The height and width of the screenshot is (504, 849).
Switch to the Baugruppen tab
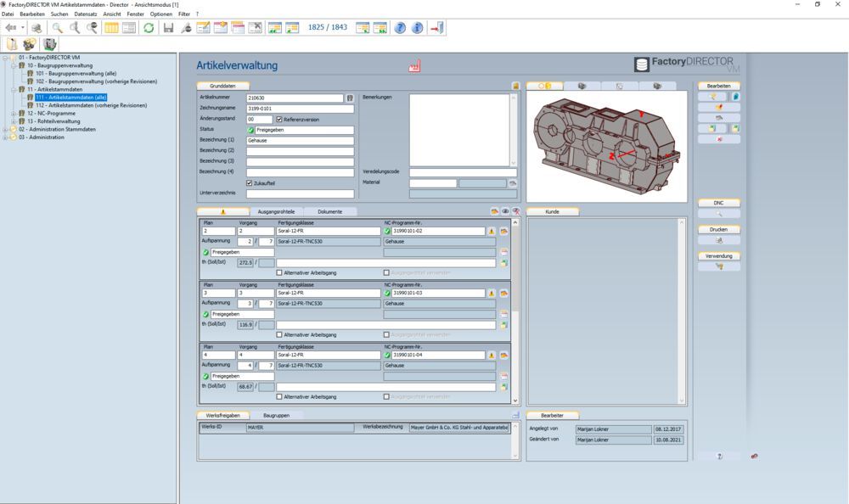276,415
